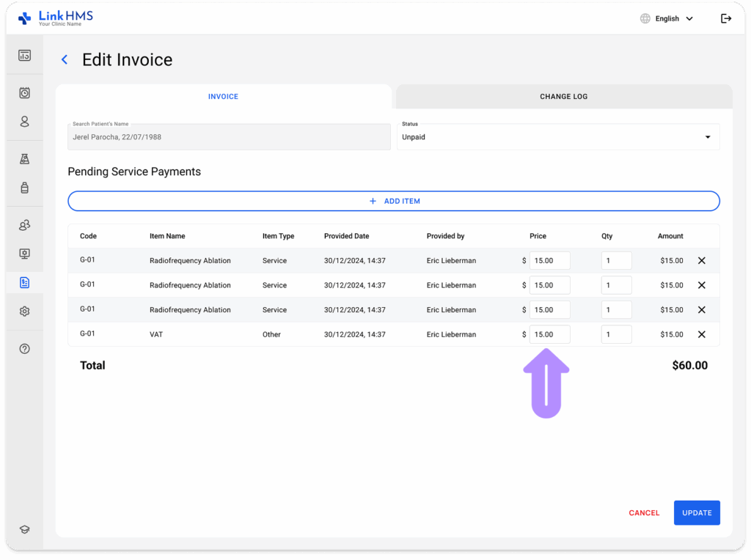Open the help question mark icon
751x560 pixels.
[24, 349]
